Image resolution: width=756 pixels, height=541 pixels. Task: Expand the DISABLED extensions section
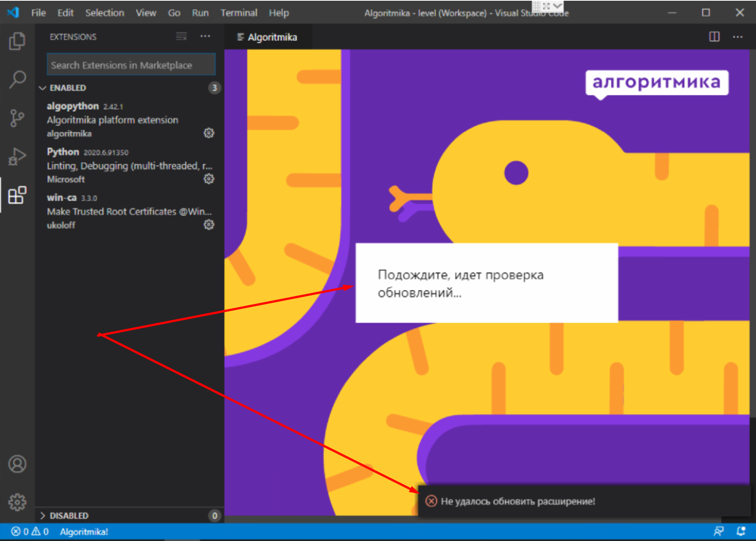(x=130, y=515)
